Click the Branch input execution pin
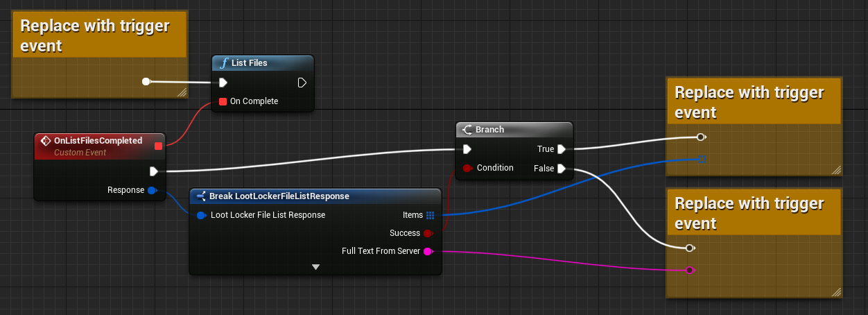This screenshot has height=315, width=868. [467, 149]
